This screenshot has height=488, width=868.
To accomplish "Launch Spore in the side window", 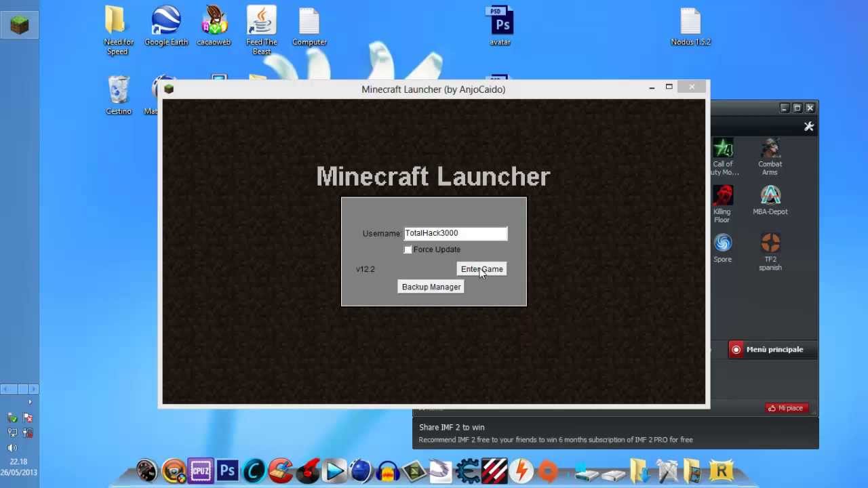I will coord(723,248).
